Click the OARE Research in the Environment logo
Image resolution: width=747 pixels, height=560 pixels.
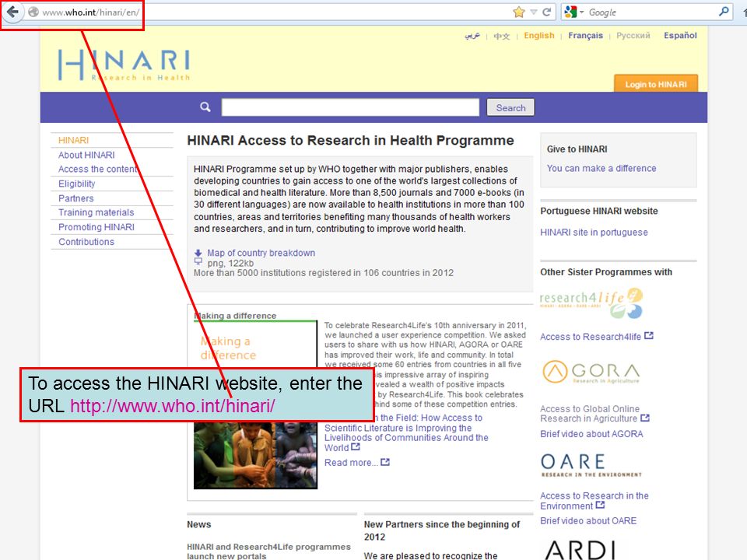pos(591,465)
